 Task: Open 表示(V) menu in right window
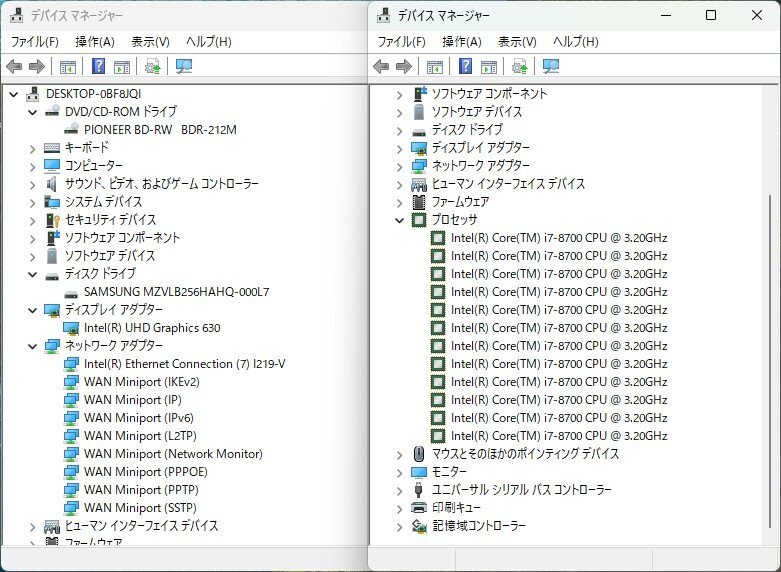(x=517, y=42)
